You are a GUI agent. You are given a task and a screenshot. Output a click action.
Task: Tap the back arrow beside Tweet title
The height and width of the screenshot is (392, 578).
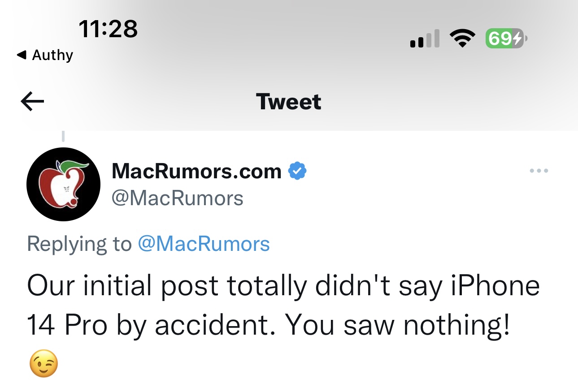tap(32, 102)
